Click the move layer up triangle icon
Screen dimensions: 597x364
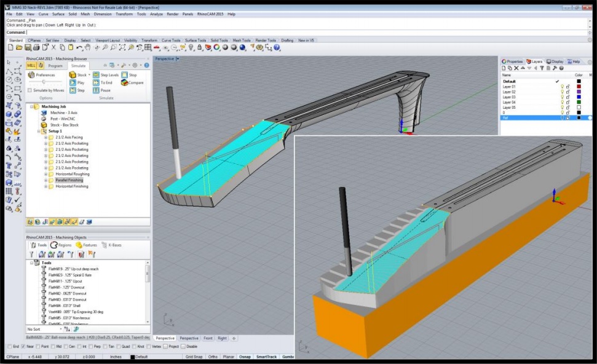[x=523, y=68]
